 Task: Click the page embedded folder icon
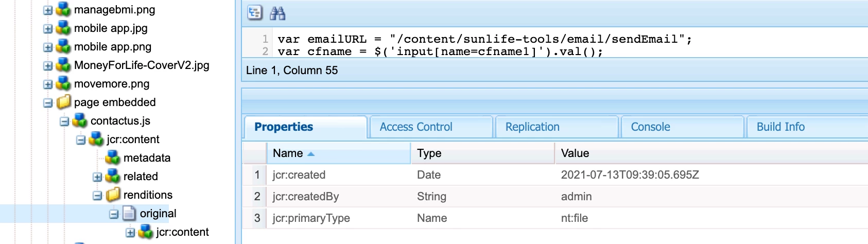64,102
